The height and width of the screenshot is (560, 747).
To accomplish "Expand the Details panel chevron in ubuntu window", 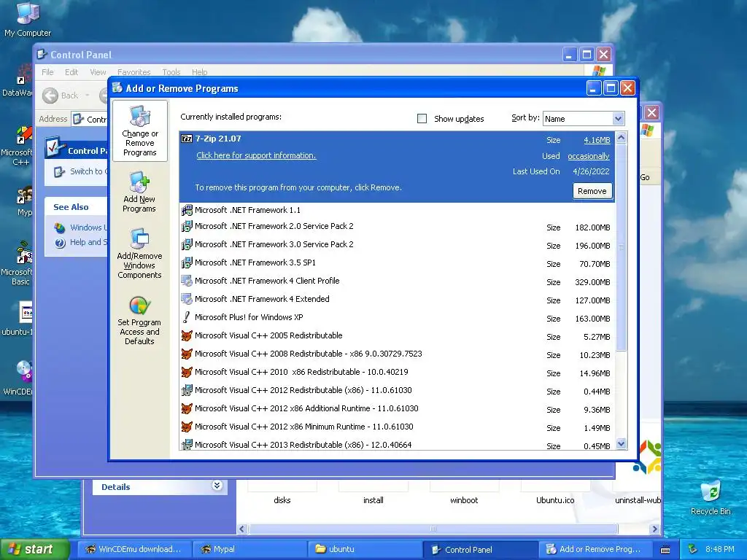I will (217, 486).
